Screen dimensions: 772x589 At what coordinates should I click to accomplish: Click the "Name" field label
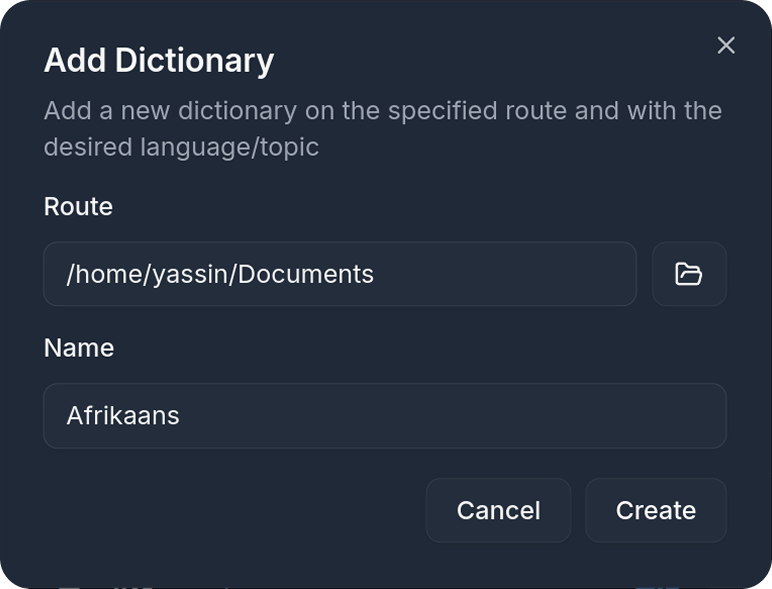(x=79, y=347)
